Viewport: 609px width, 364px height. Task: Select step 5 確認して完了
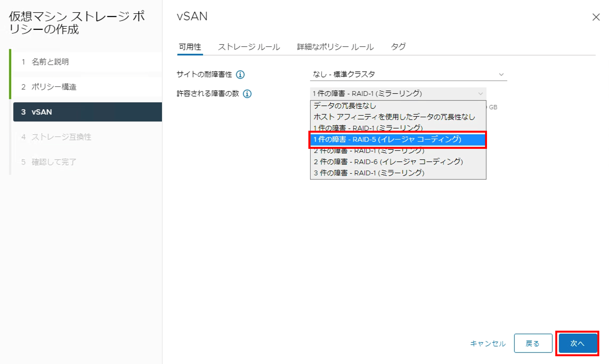coord(87,162)
